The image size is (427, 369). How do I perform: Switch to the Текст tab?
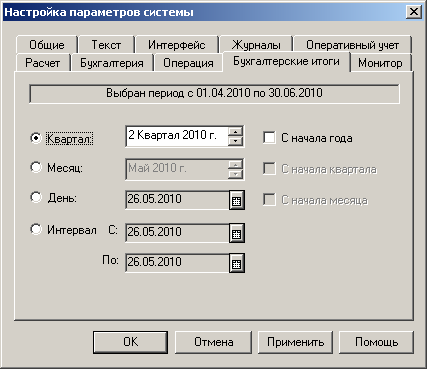click(106, 44)
